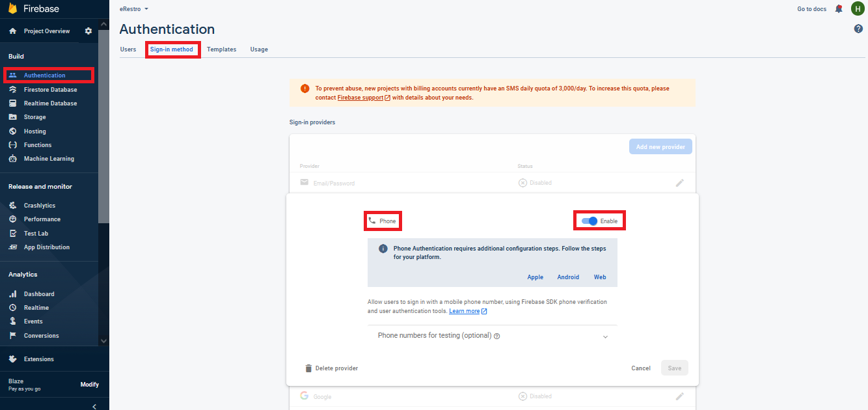Viewport: 868px width, 410px height.
Task: Click the user avatar H icon
Action: click(x=858, y=9)
